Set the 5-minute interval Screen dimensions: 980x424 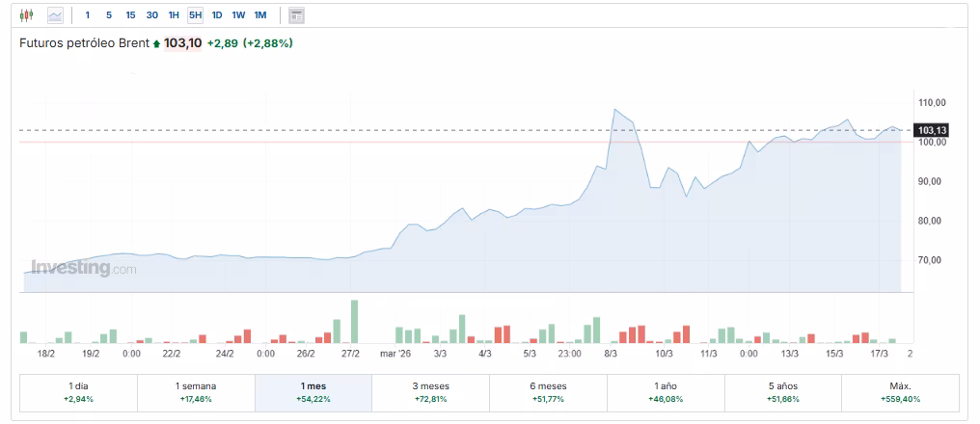coord(109,15)
